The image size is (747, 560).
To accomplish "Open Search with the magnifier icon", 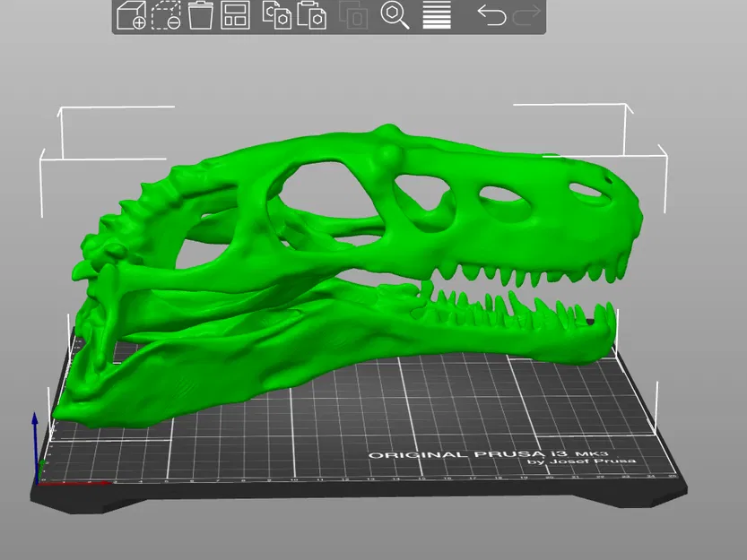I will click(x=395, y=15).
